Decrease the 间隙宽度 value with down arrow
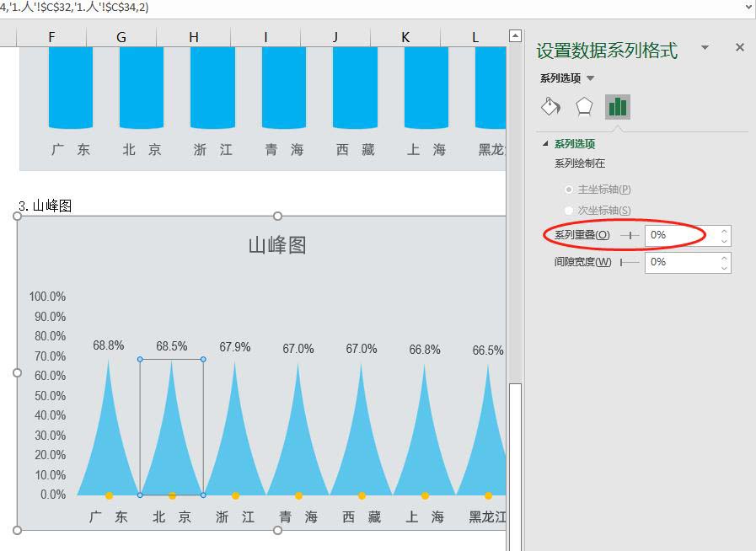The height and width of the screenshot is (551, 756). tap(724, 268)
